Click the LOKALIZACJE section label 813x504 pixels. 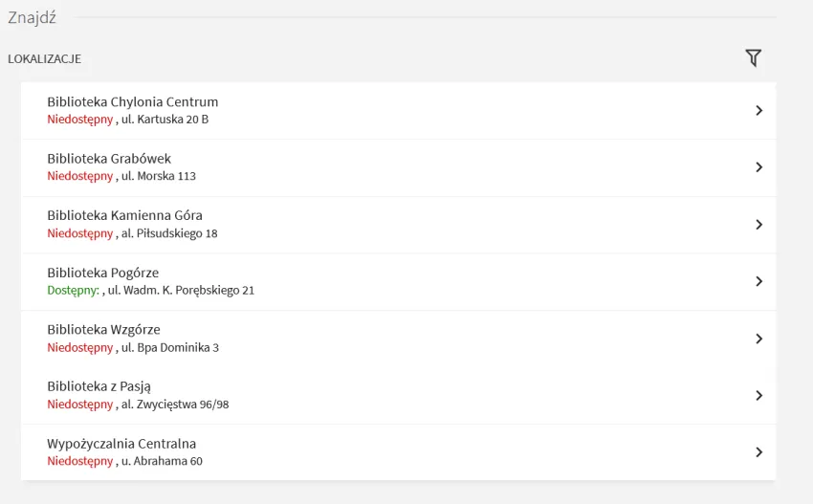(44, 59)
